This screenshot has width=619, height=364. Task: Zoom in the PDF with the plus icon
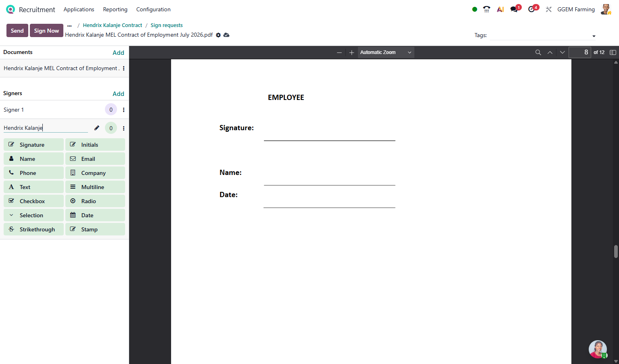click(351, 52)
